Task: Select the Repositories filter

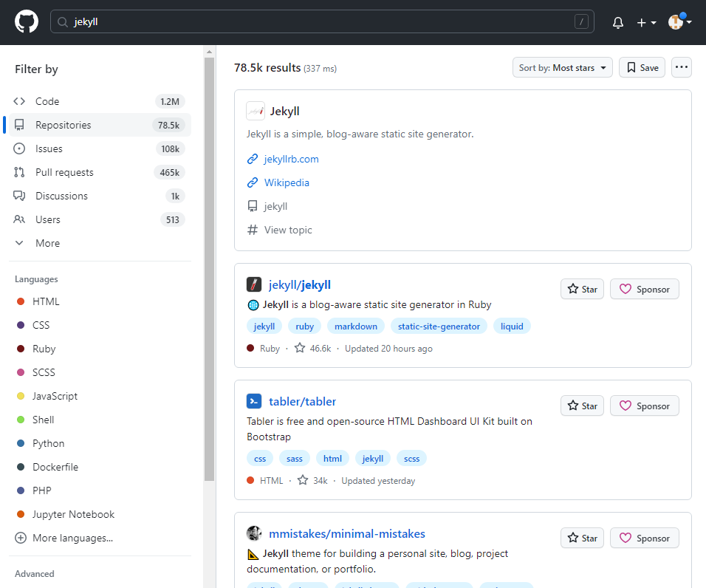Action: pyautogui.click(x=100, y=125)
